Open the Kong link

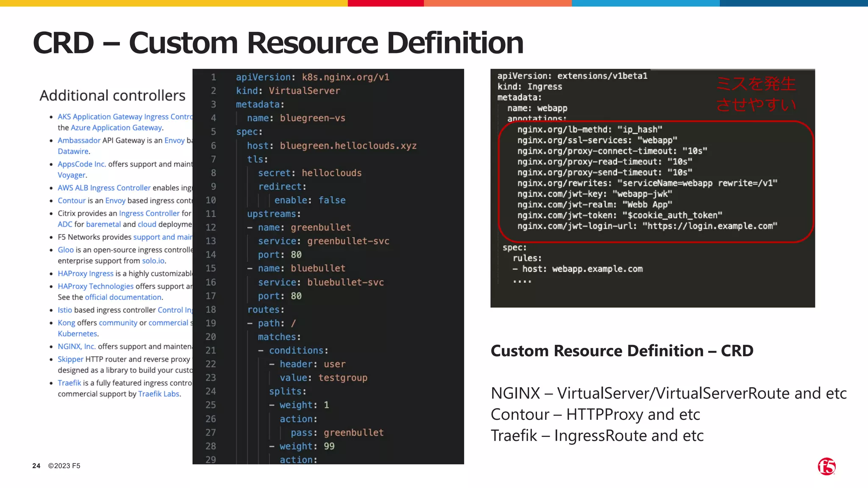66,322
